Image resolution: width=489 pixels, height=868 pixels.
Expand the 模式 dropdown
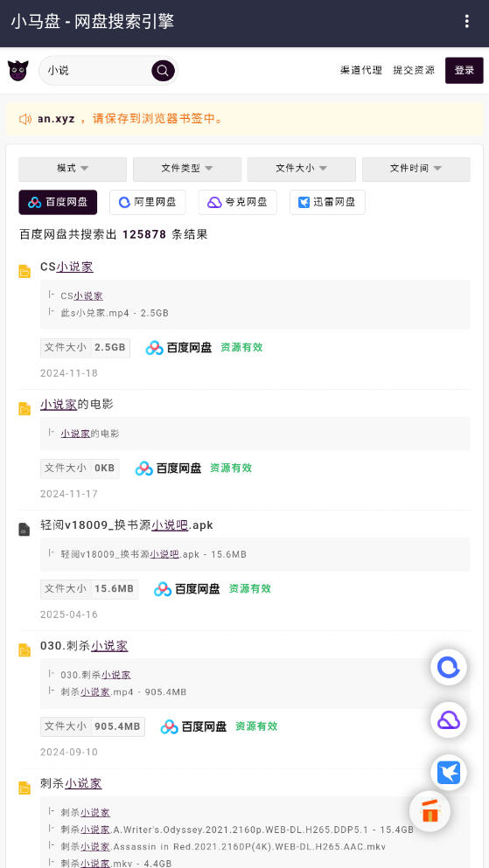tap(73, 169)
